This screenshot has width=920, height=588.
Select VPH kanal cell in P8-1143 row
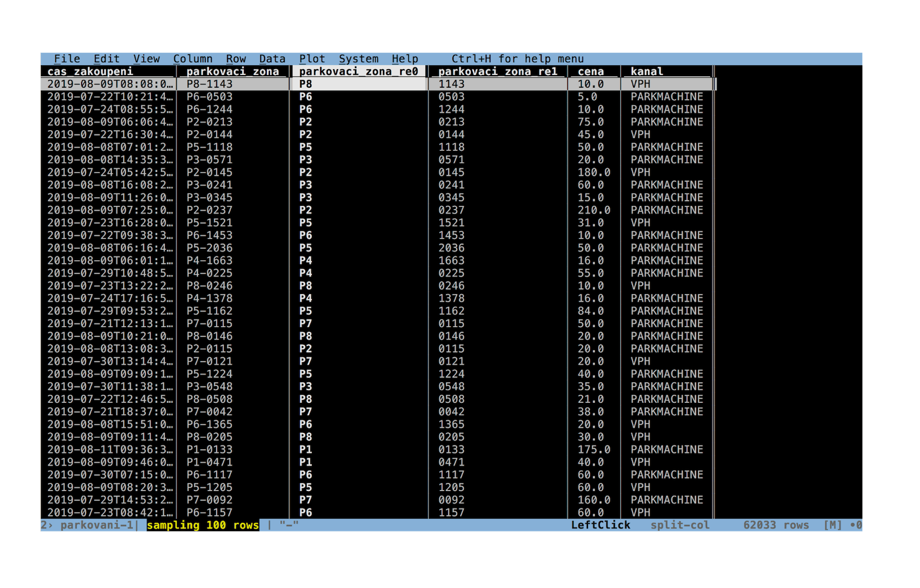(640, 84)
